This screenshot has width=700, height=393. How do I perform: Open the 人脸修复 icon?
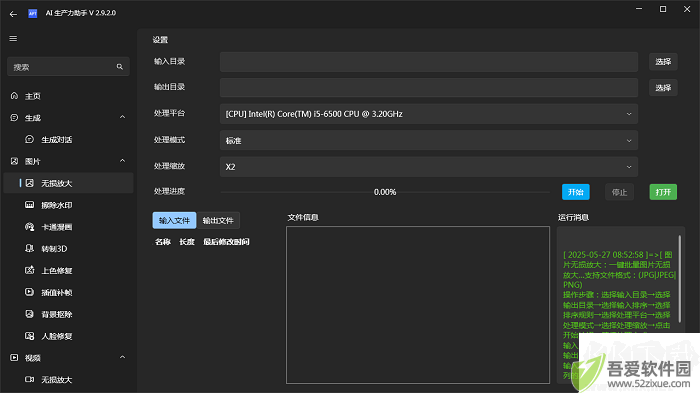pos(29,336)
